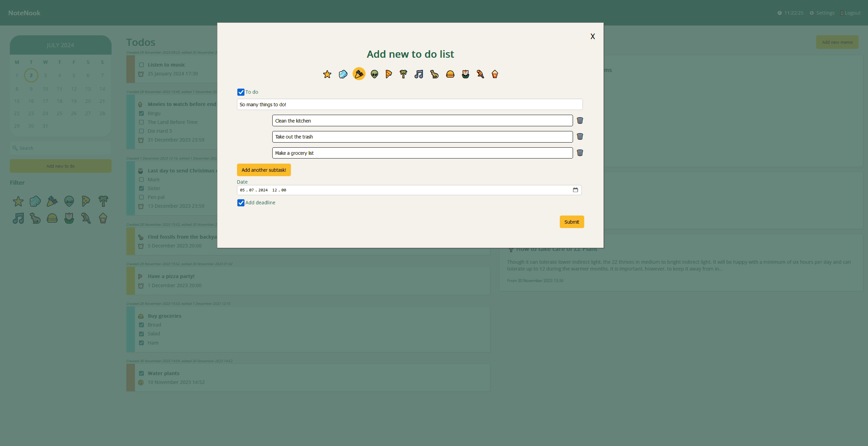Remove the 'Make a grocery list' subtask
The width and height of the screenshot is (868, 446).
[x=580, y=153]
